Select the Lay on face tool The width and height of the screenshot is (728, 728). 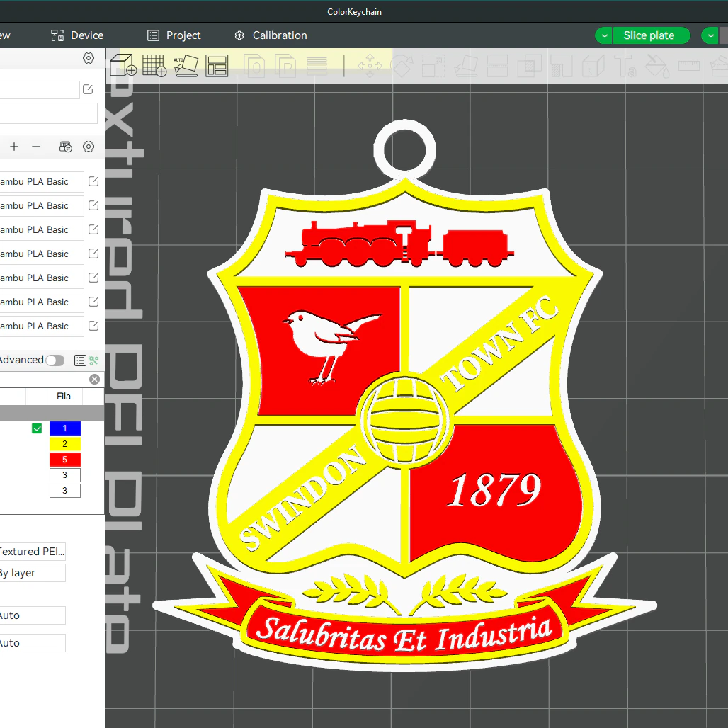[x=466, y=66]
